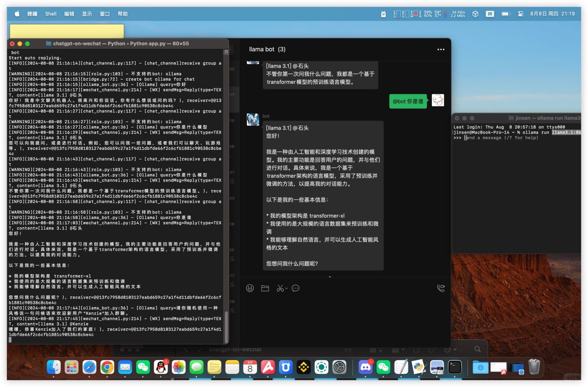Image resolution: width=588 pixels, height=387 pixels.
Task: Click the yellow sticky note behind terminal
Action: pyautogui.click(x=67, y=31)
